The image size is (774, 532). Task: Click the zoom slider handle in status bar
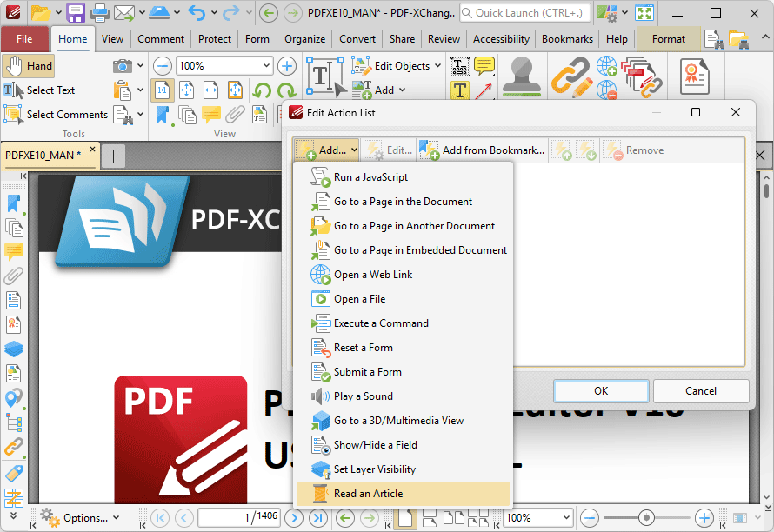(x=646, y=518)
